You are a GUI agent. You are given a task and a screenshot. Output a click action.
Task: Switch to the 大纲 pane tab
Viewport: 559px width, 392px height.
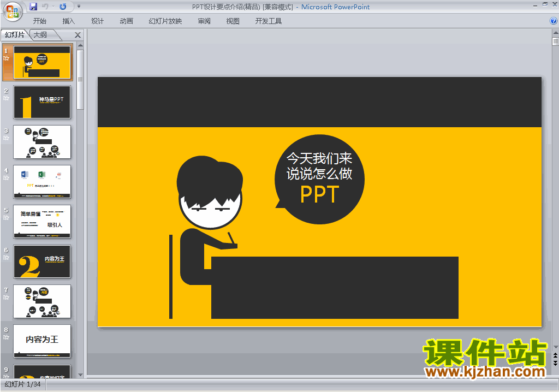coord(40,34)
